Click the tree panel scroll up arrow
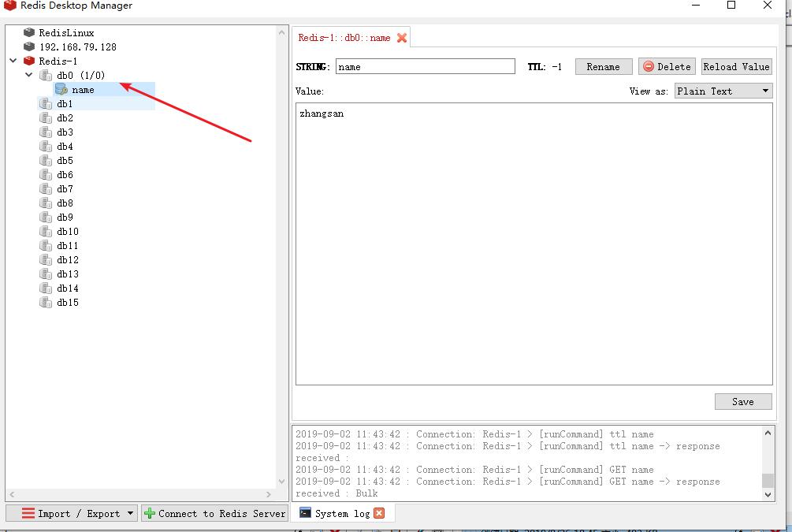792x532 pixels. [x=282, y=32]
